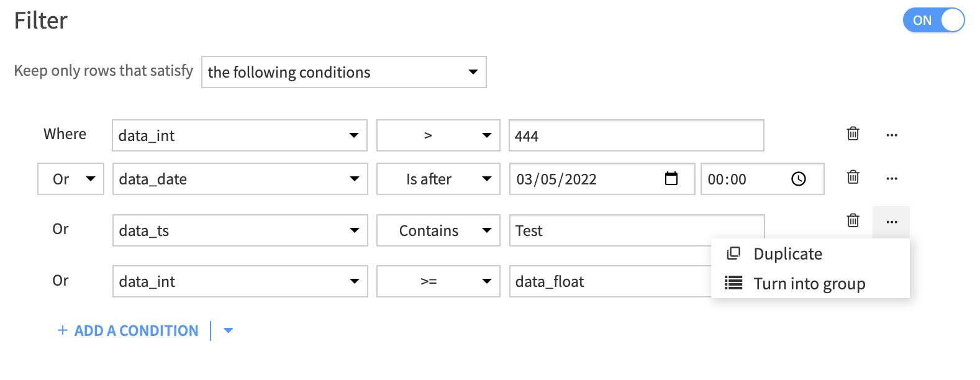Open the data_ts column selector
This screenshot has width=980, height=380.
tap(240, 230)
